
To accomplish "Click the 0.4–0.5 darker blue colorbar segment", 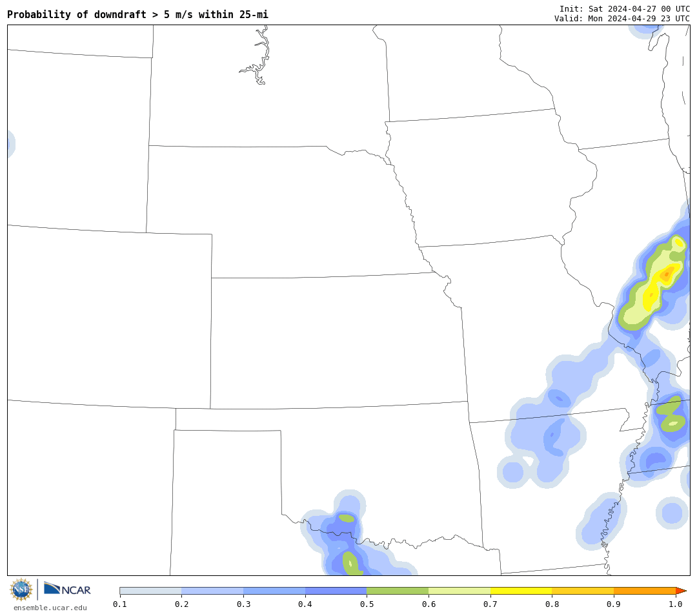I will pyautogui.click(x=336, y=591).
